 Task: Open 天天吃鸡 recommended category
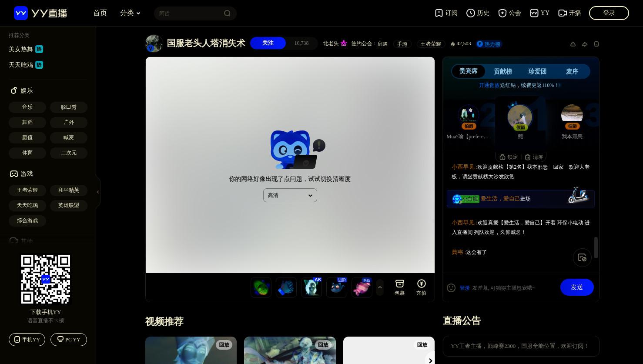pos(26,65)
